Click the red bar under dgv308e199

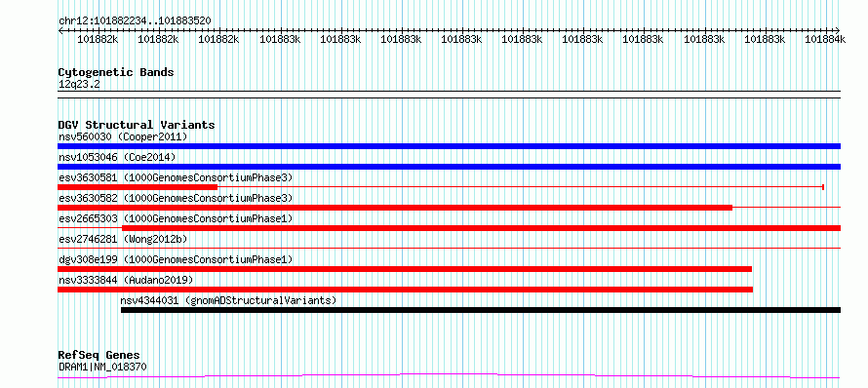click(405, 269)
